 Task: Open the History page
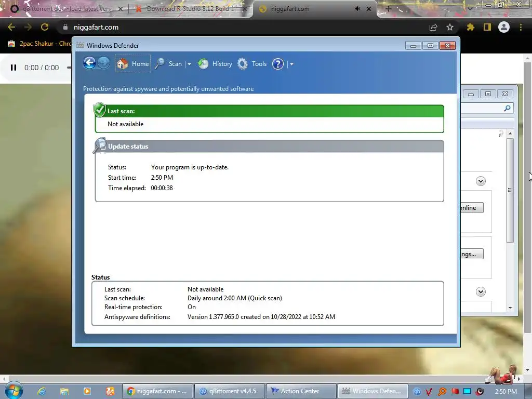(215, 64)
